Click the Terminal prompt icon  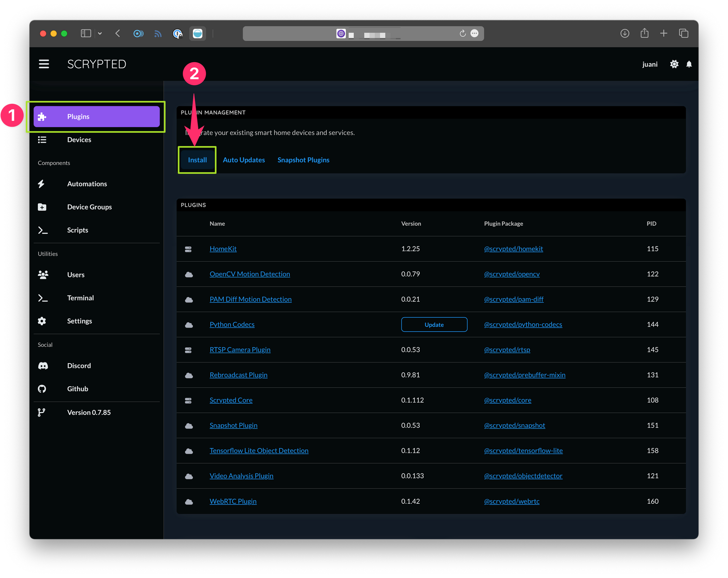click(x=43, y=298)
